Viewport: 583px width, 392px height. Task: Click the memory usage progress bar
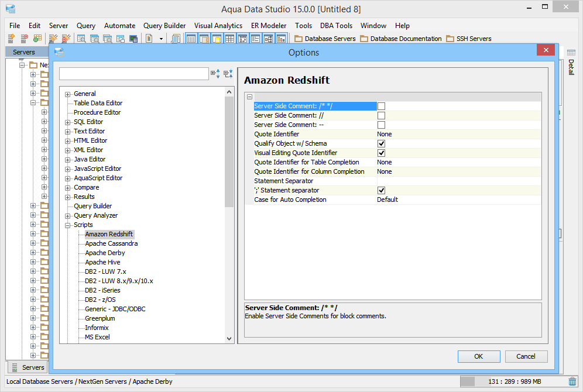[x=513, y=381]
